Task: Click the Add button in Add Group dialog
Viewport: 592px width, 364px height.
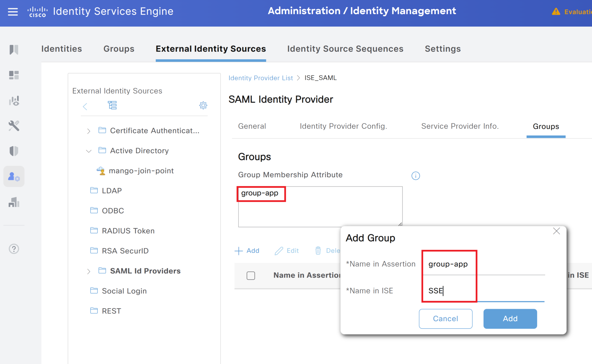Action: point(510,319)
